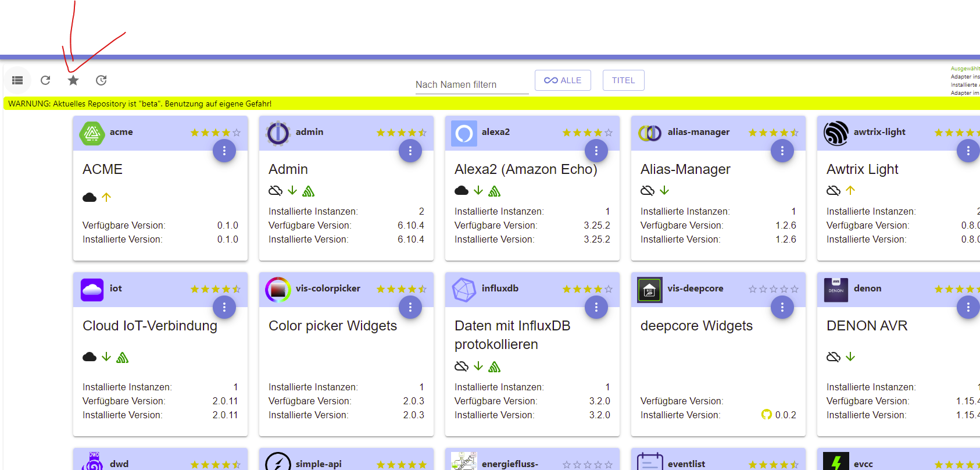Click the eventlist adapter logo
Screen dimensions: 980x470
click(650, 462)
